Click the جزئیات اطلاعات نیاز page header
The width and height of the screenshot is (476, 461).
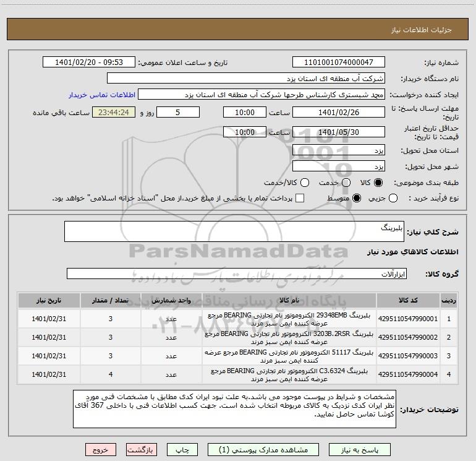pyautogui.click(x=422, y=30)
